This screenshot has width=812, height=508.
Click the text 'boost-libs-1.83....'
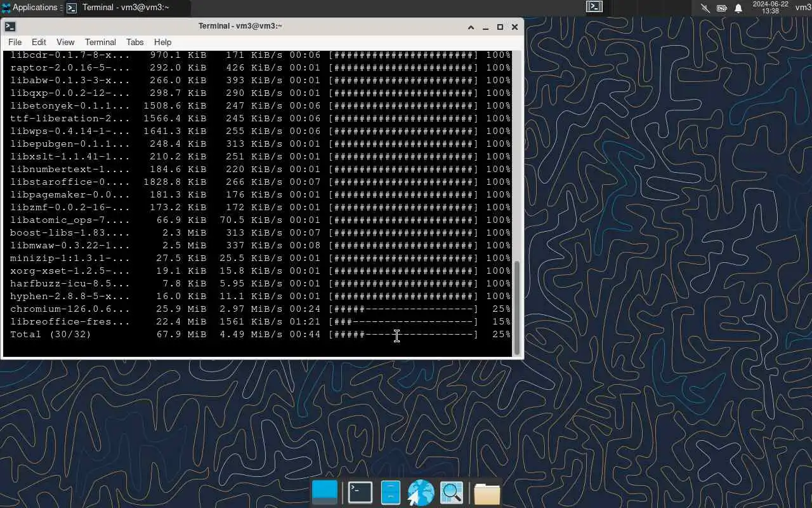coord(70,232)
